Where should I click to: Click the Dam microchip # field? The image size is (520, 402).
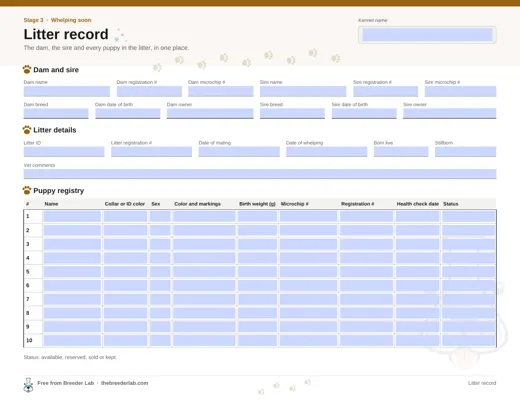click(x=221, y=91)
